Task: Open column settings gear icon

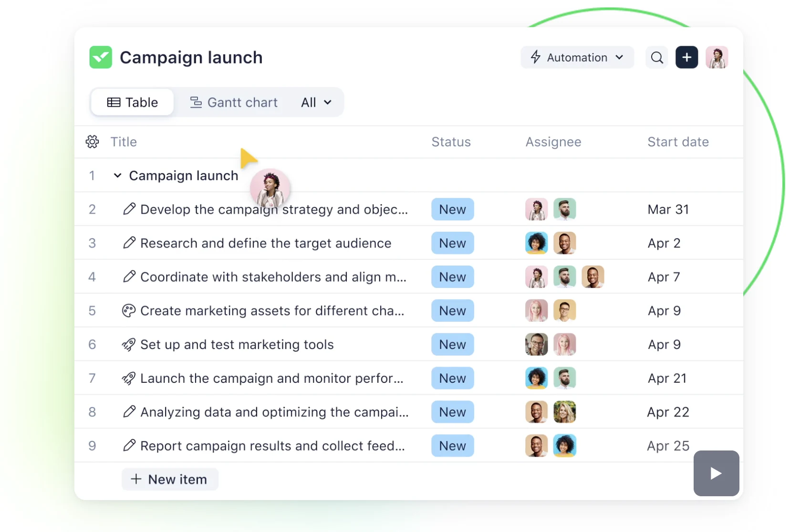Action: (93, 142)
